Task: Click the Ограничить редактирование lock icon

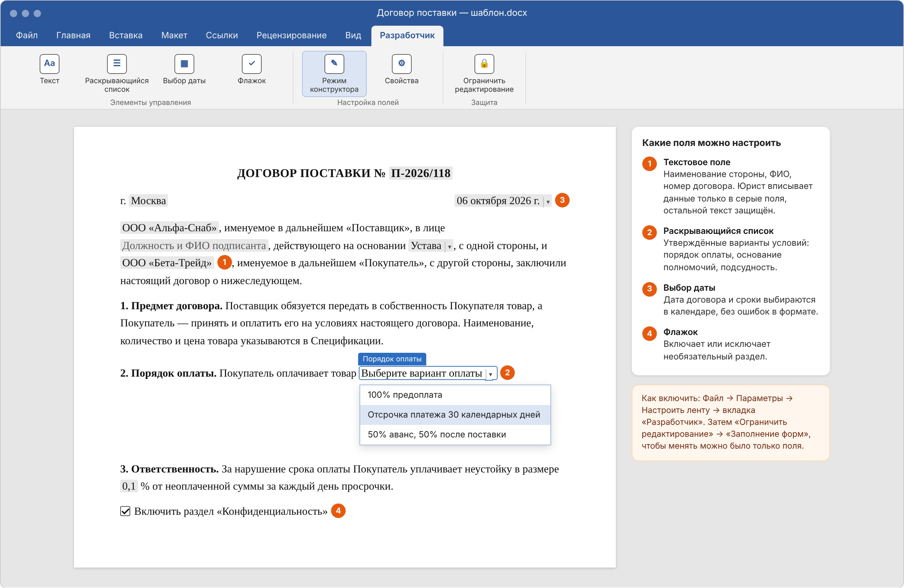Action: click(x=484, y=64)
